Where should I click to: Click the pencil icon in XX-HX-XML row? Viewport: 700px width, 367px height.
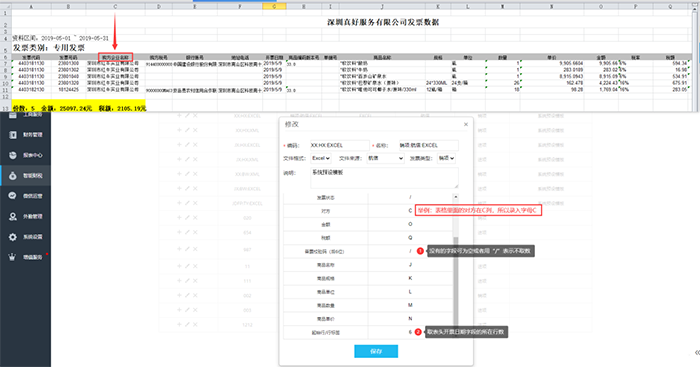(x=187, y=130)
